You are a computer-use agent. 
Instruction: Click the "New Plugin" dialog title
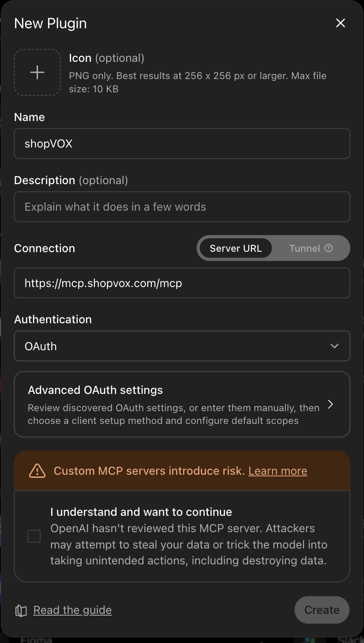50,23
